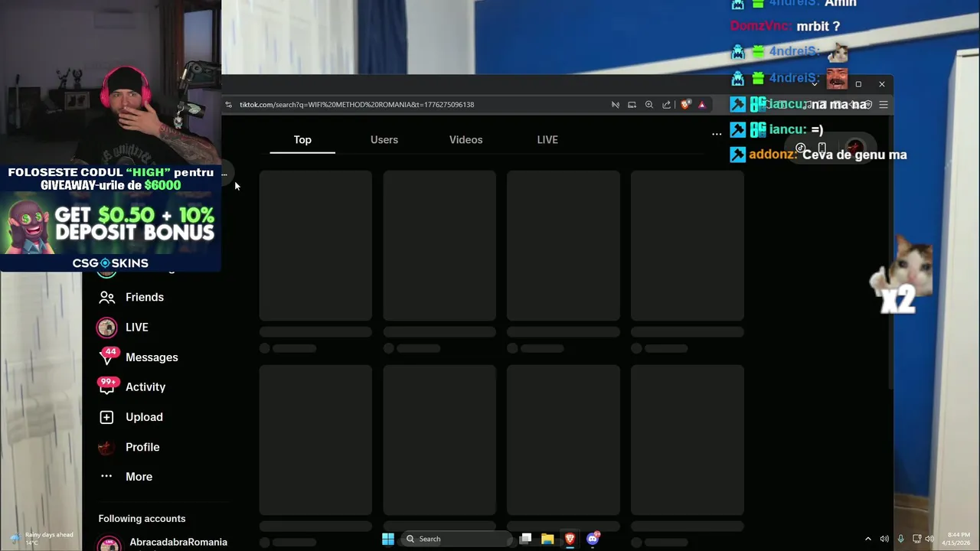Open File Explorer from taskbar
The height and width of the screenshot is (551, 980).
[x=547, y=539]
